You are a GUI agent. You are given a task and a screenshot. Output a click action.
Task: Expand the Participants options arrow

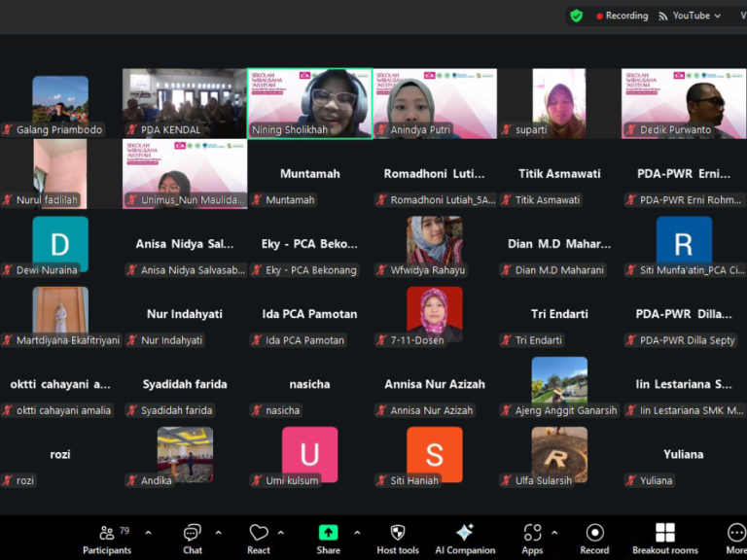tap(148, 533)
